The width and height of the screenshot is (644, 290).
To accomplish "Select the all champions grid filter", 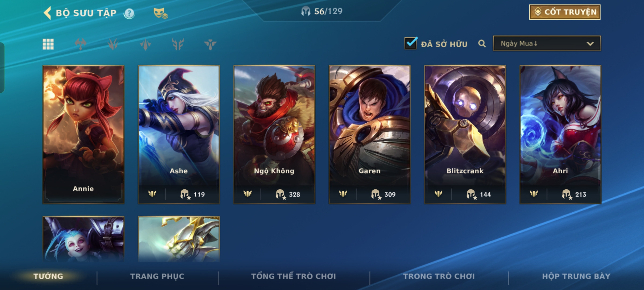I will [48, 44].
